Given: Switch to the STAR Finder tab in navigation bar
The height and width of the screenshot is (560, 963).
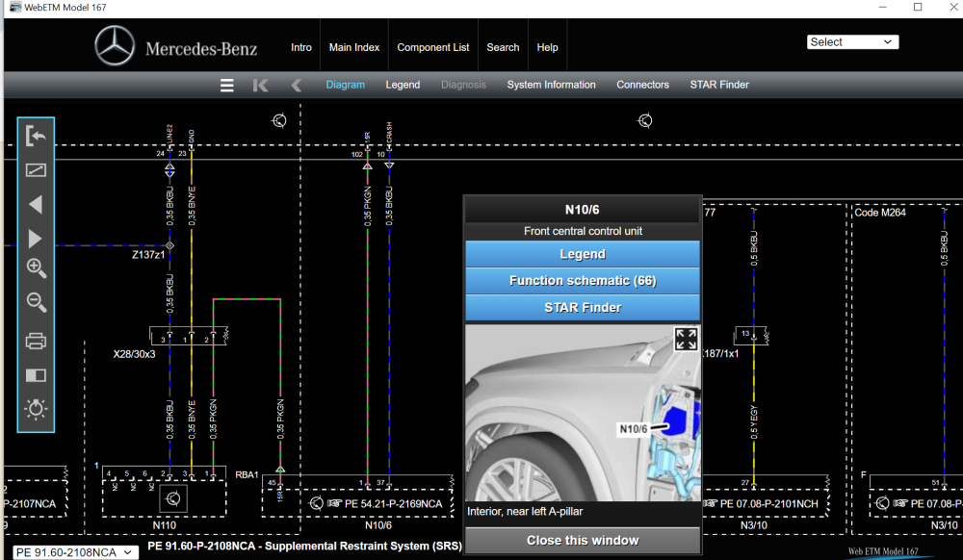Looking at the screenshot, I should point(719,85).
